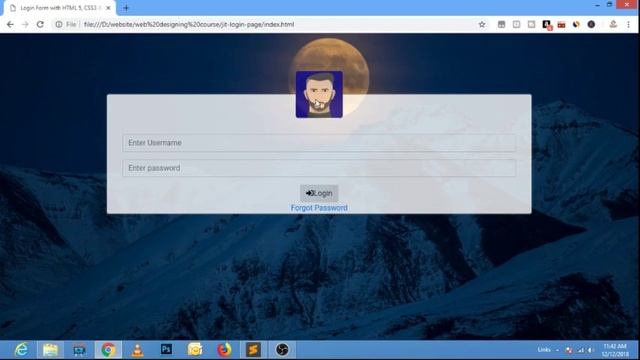Open the Forgot Password link
Viewport: 640px width, 360px height.
(x=319, y=208)
